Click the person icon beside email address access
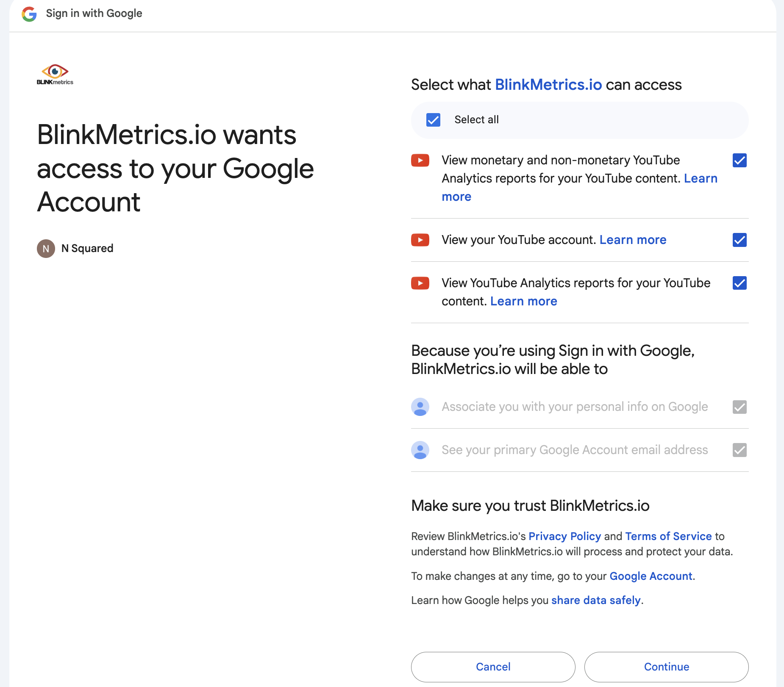This screenshot has height=687, width=784. [x=420, y=450]
